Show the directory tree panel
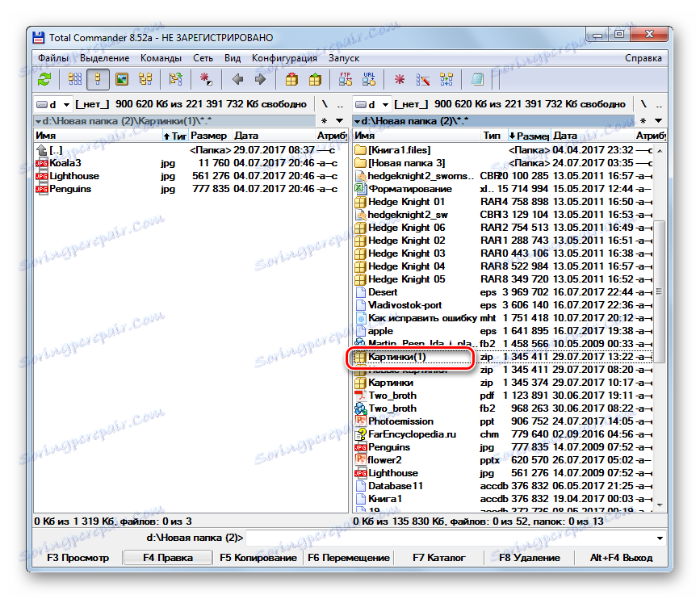 [x=145, y=80]
